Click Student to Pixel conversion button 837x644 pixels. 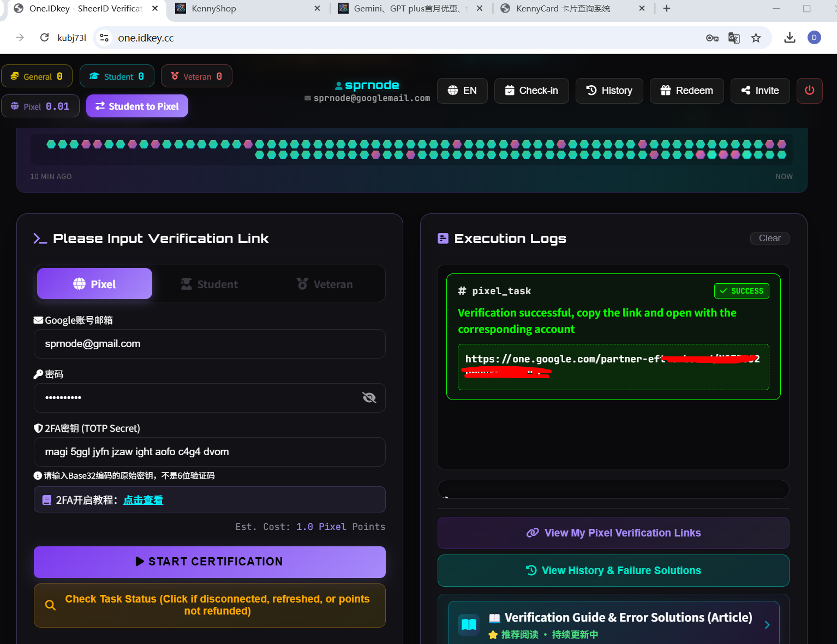(x=137, y=106)
